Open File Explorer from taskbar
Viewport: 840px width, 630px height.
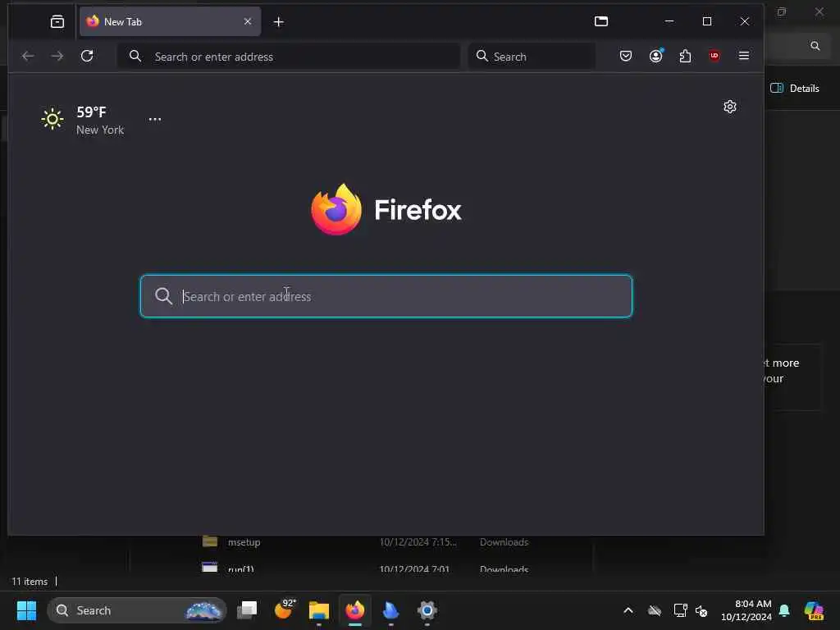(319, 610)
